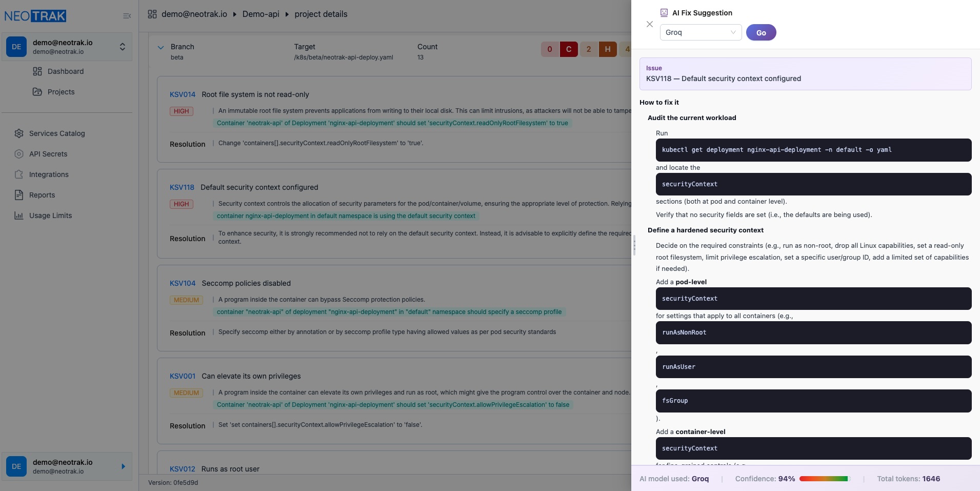This screenshot has width=980, height=491.
Task: Select Demo-api in the breadcrumb
Action: point(261,14)
